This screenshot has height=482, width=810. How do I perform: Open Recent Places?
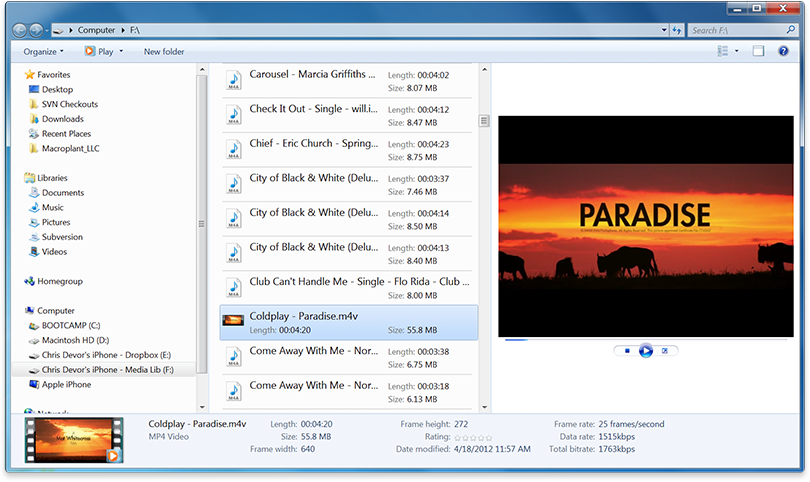pos(60,134)
